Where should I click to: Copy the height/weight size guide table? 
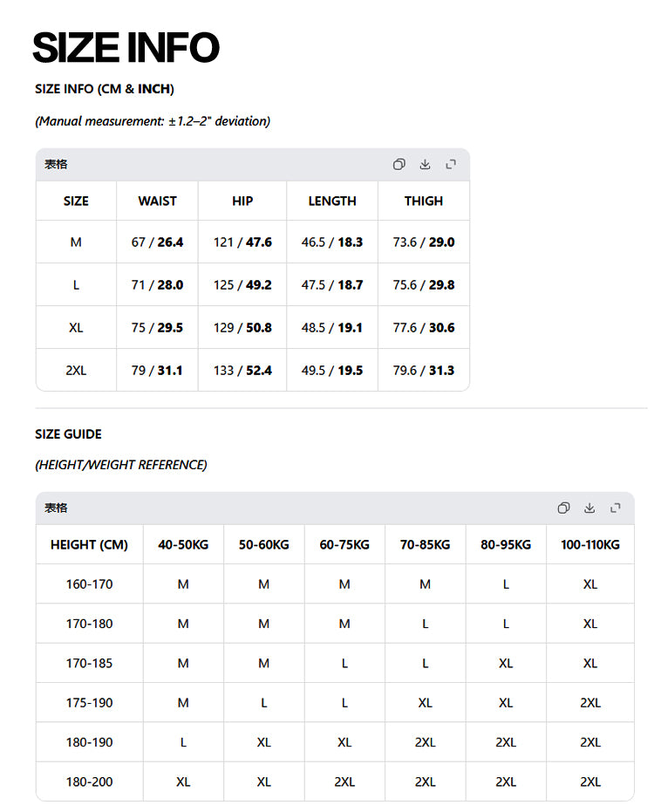click(563, 508)
